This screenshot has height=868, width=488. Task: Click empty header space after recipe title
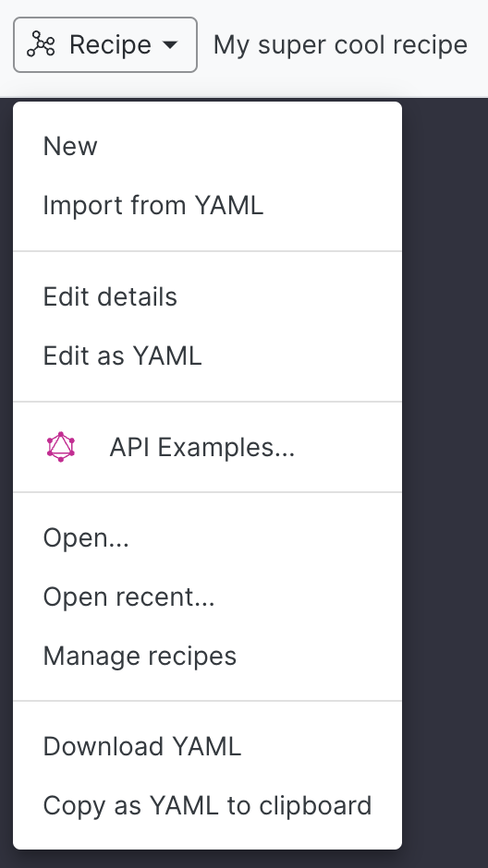(479, 45)
